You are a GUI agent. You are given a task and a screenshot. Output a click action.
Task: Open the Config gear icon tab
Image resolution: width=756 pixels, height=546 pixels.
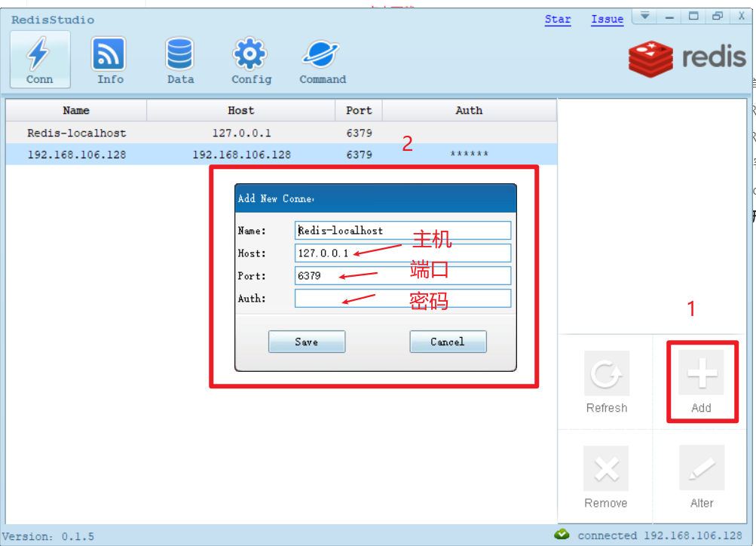(x=251, y=60)
